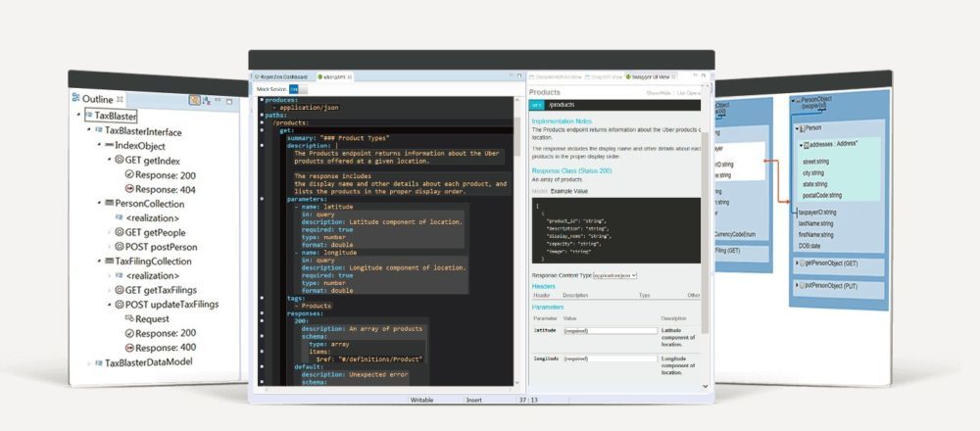Click the Example Value link
Screen dimensions: 980x431
click(567, 191)
